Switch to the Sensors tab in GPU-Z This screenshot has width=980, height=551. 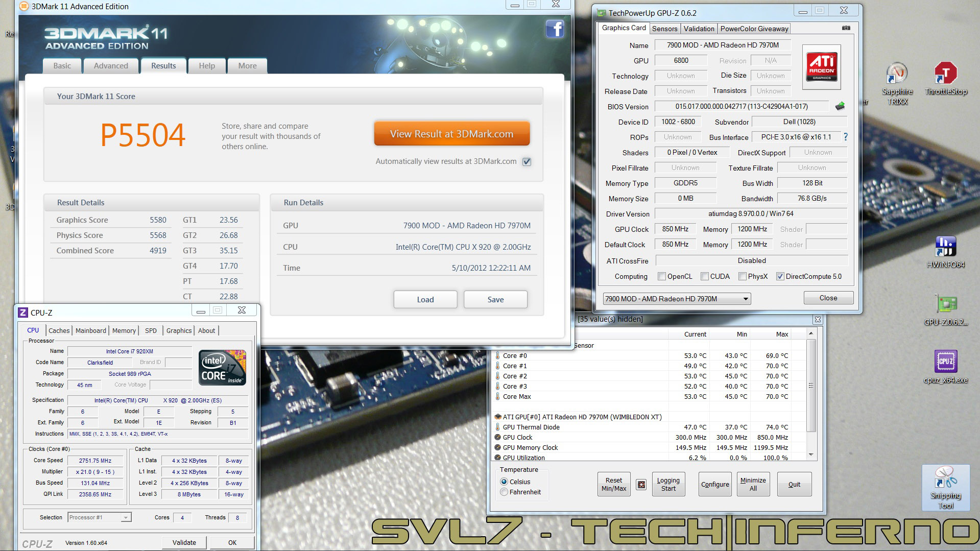(x=664, y=29)
